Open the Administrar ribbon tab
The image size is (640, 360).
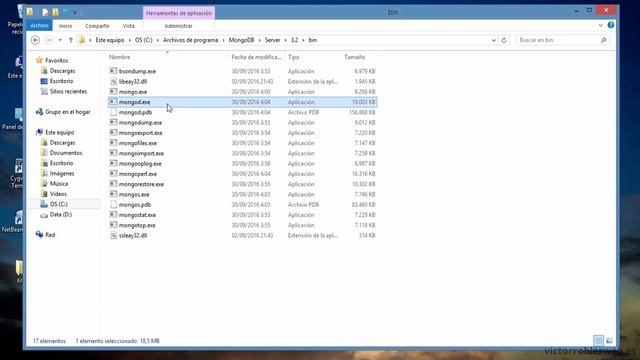coord(178,26)
